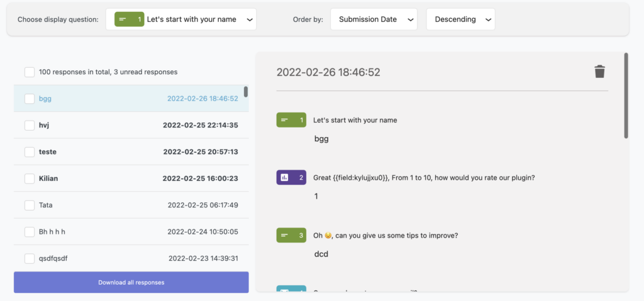Click purple rating icon badge for question 2
Viewport: 644px width, 301px height.
pyautogui.click(x=291, y=177)
